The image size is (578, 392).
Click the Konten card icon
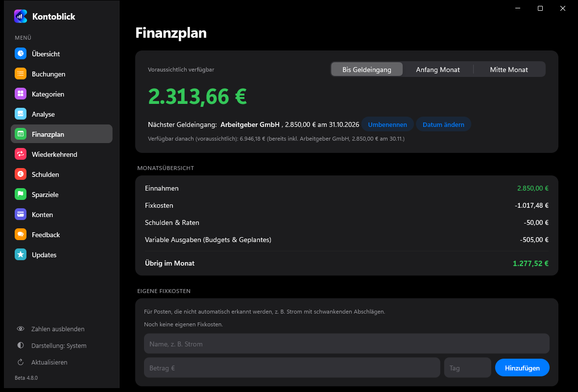[21, 214]
